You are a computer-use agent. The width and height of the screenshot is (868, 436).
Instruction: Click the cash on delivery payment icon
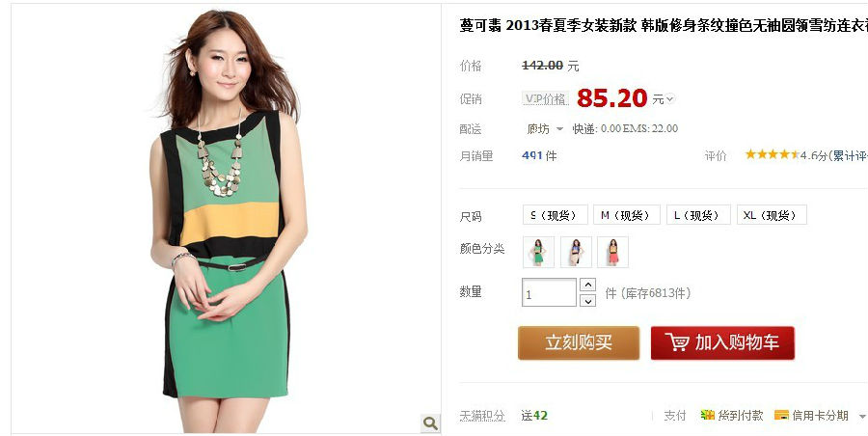(707, 415)
